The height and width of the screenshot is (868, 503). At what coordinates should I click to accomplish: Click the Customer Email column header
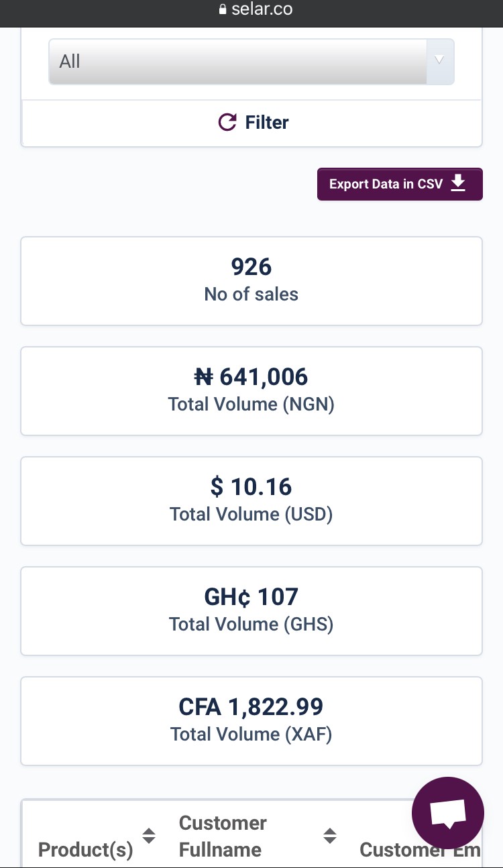click(x=420, y=850)
